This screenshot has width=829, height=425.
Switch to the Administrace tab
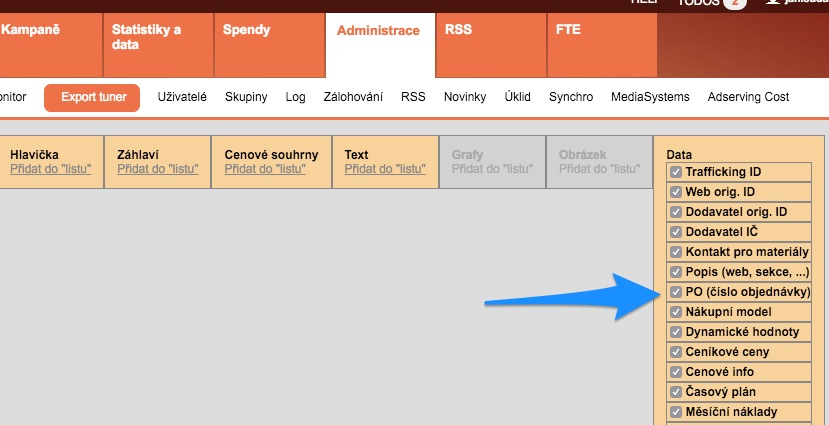point(378,31)
